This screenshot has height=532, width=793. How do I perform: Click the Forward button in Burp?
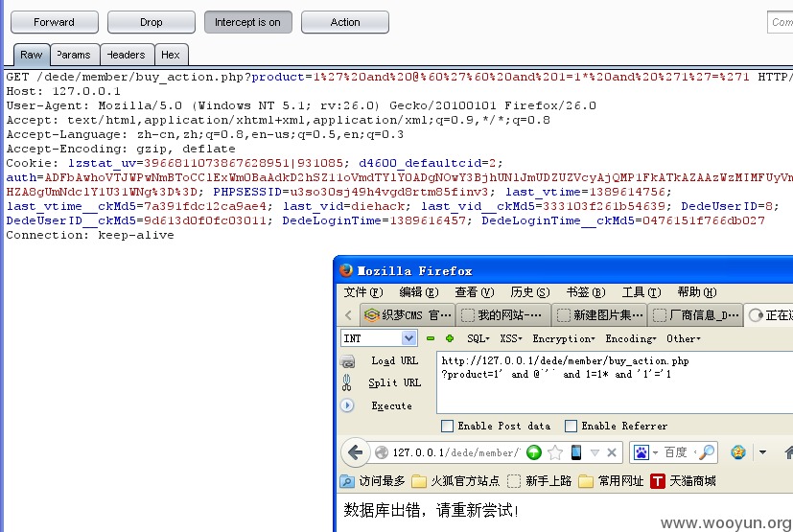(55, 22)
